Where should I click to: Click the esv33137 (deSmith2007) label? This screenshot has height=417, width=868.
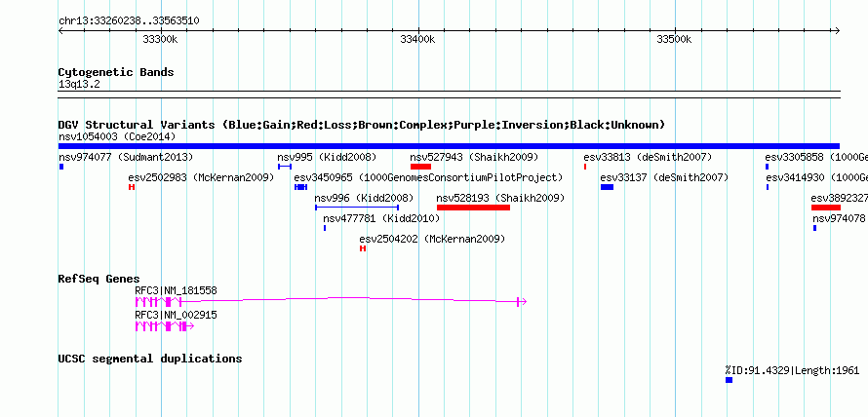point(664,177)
